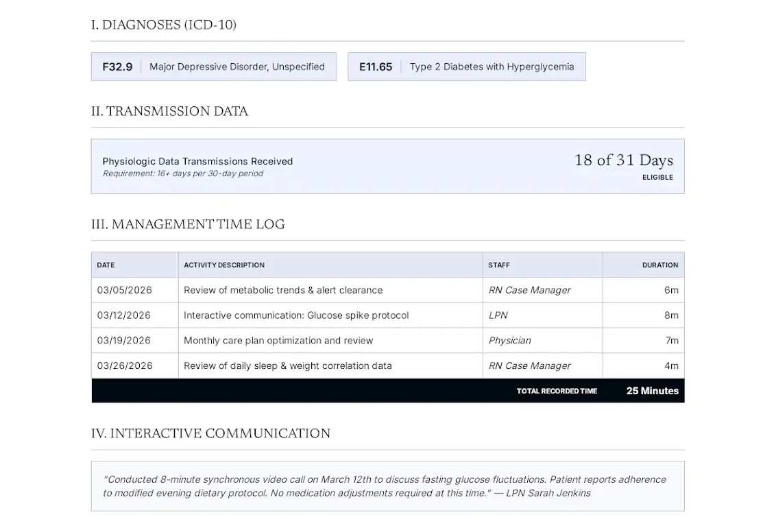Open the IV. INTERACTIVE COMMUNICATION section

point(210,433)
